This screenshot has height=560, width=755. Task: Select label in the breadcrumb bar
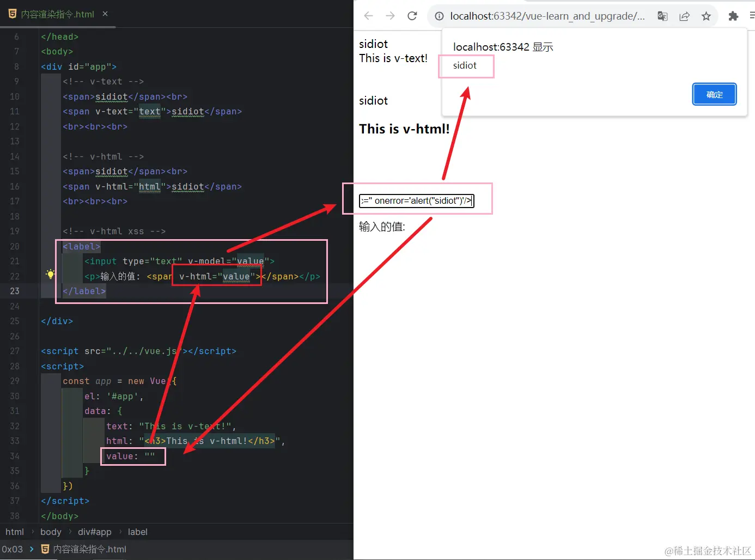tap(137, 532)
